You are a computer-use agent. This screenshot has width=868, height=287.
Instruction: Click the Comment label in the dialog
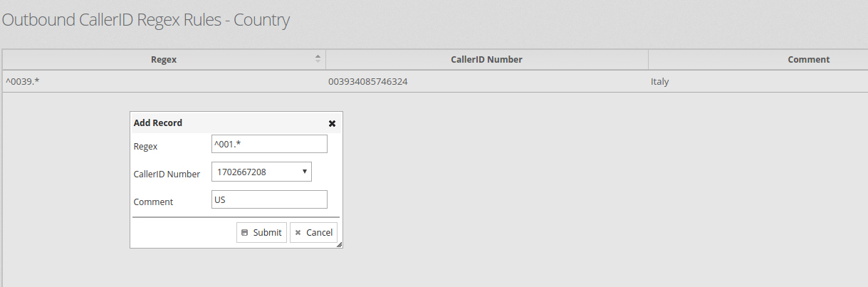point(153,202)
